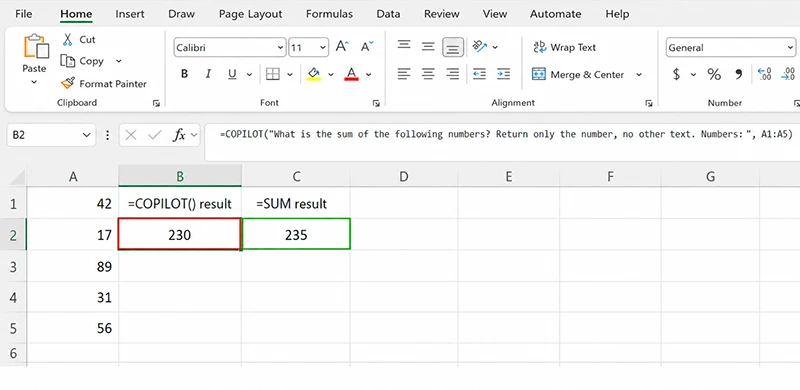
Task: Center text horizontally
Action: coord(428,75)
